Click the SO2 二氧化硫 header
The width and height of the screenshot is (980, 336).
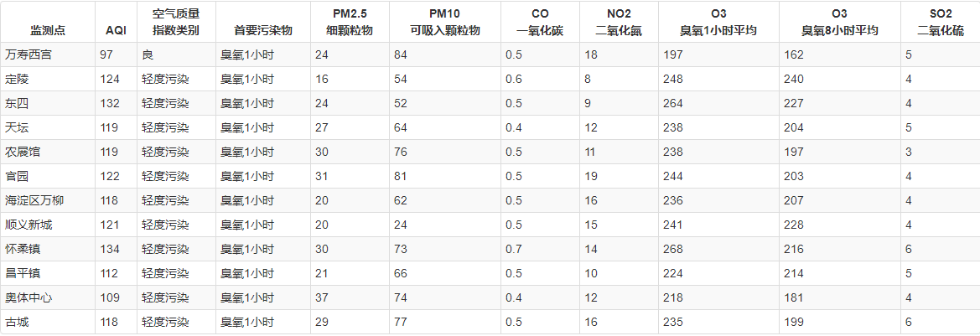pyautogui.click(x=941, y=23)
